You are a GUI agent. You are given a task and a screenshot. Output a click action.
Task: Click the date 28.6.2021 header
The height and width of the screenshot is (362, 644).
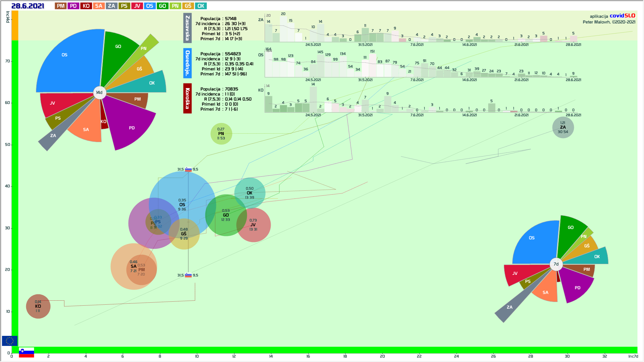(x=28, y=6)
